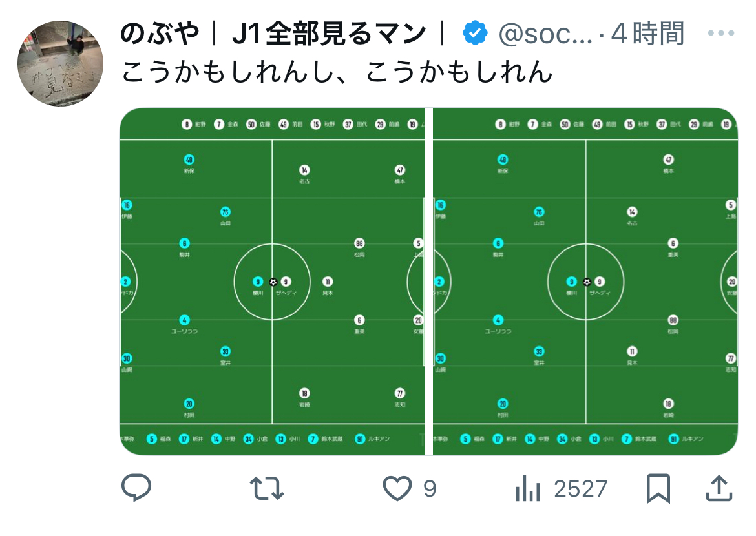Click player 47 橋本 in right image

[668, 163]
